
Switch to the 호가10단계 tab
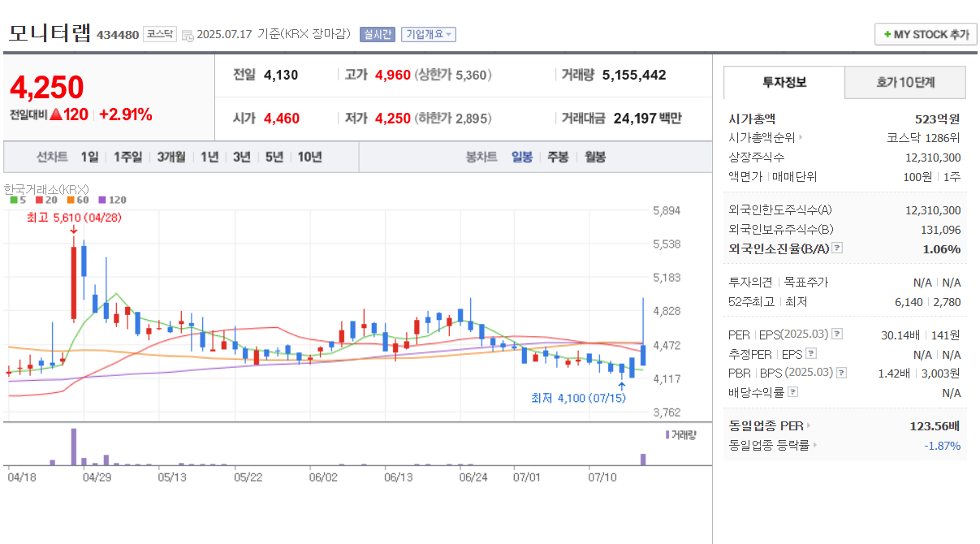(x=905, y=83)
